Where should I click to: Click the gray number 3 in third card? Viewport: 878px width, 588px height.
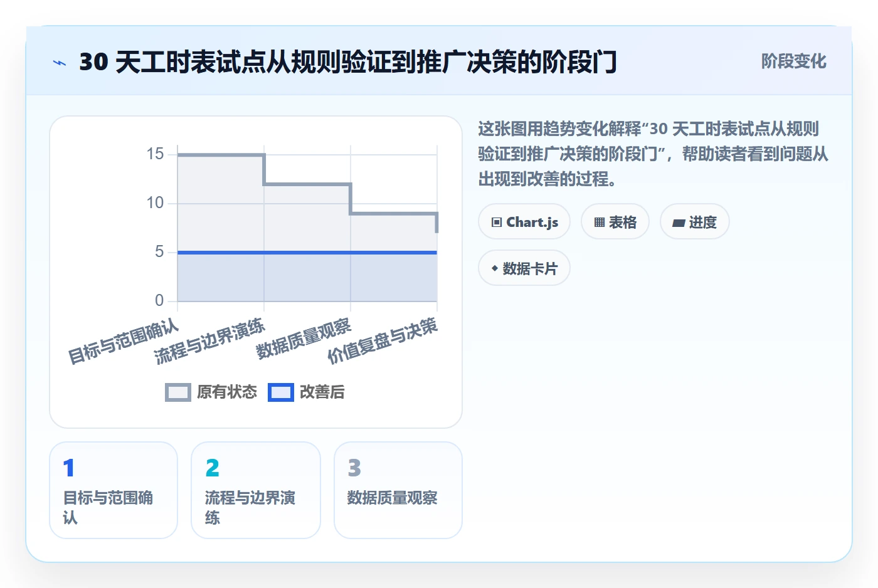click(354, 468)
